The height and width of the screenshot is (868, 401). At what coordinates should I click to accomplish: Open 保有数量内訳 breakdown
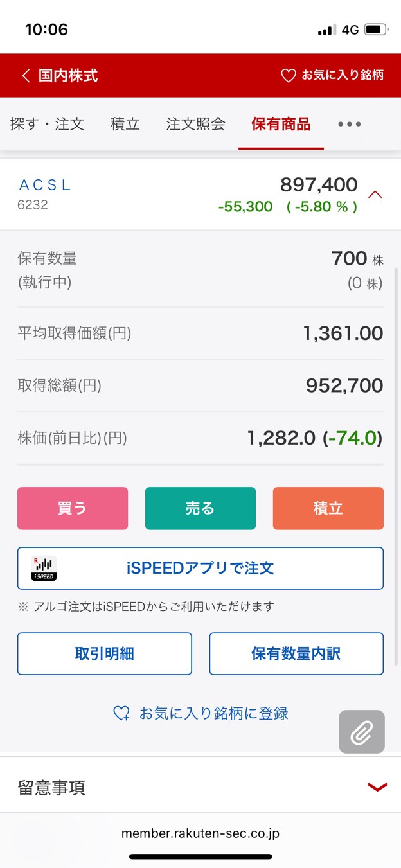coord(296,654)
